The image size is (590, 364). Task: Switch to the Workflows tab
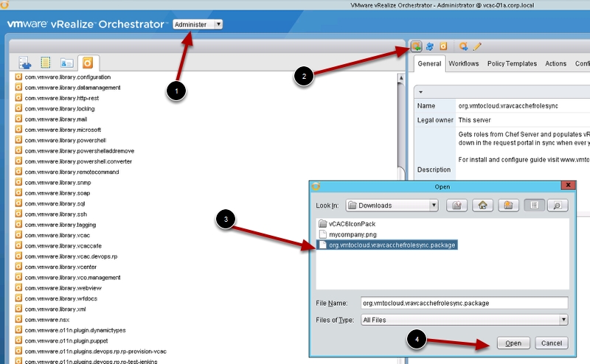coord(464,64)
